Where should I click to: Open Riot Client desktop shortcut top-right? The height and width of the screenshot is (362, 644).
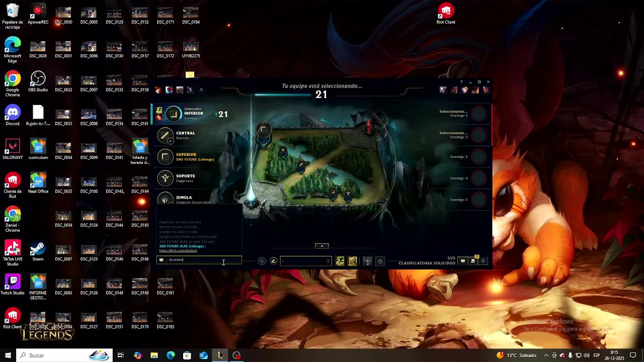[446, 14]
